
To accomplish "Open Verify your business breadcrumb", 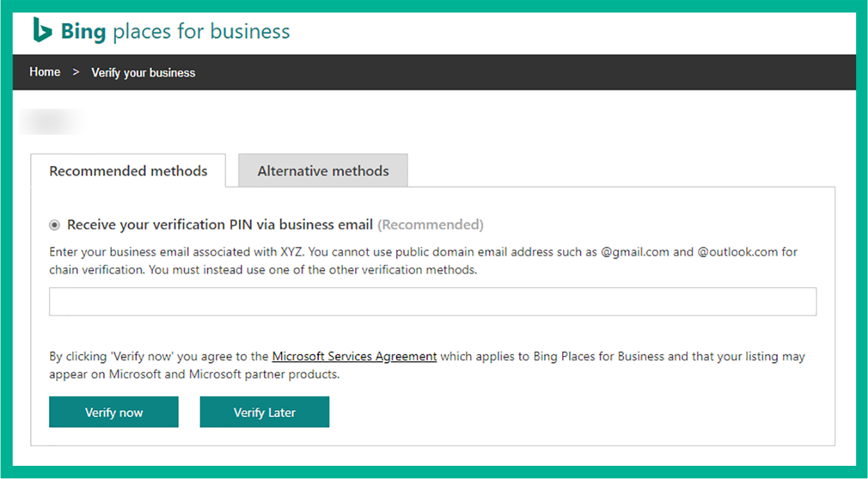I will pos(143,72).
